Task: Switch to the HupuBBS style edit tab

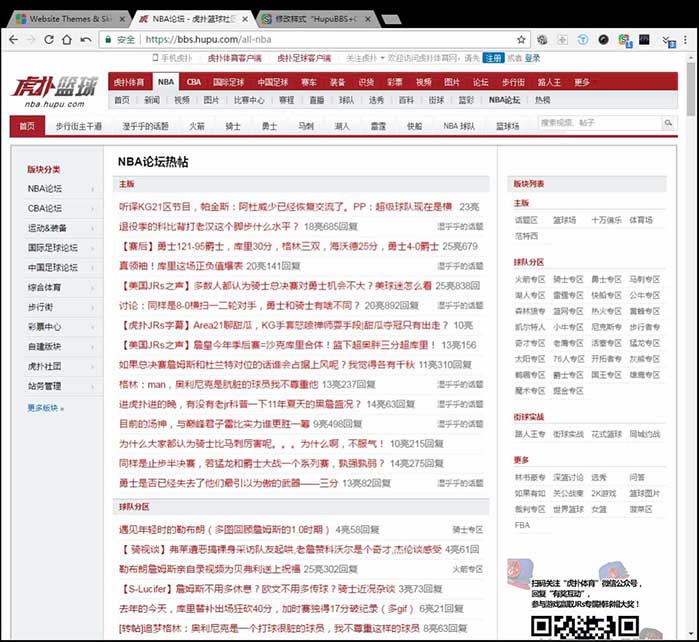Action: 317,19
